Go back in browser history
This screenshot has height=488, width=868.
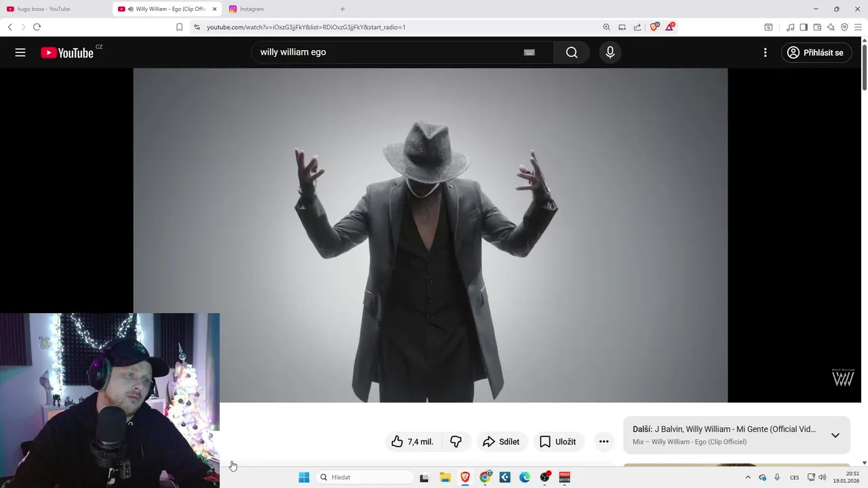tap(9, 27)
